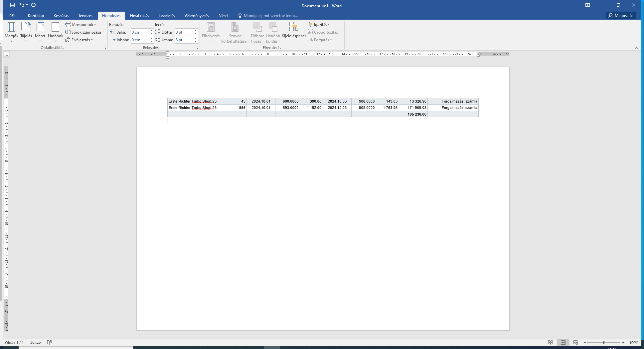This screenshot has height=349, width=644.
Task: Switch to the Nézet tab
Action: tap(224, 16)
